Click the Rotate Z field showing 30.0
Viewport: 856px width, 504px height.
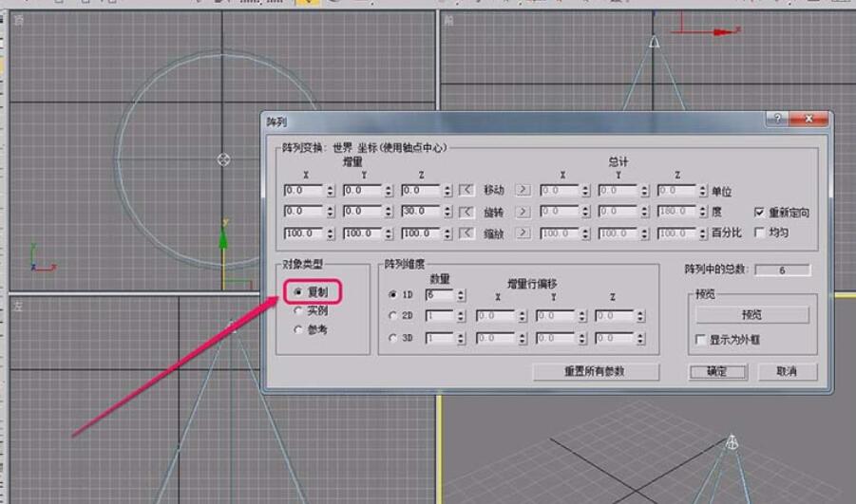(422, 212)
